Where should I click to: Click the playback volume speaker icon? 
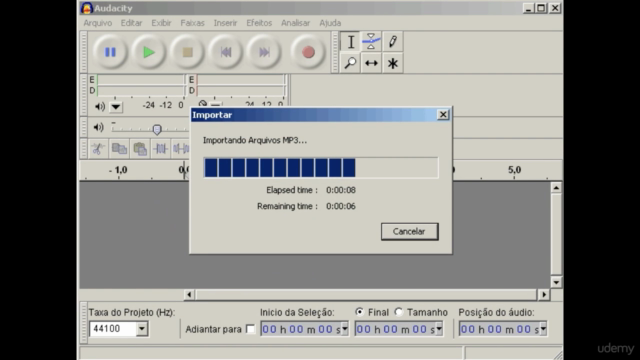[x=98, y=127]
